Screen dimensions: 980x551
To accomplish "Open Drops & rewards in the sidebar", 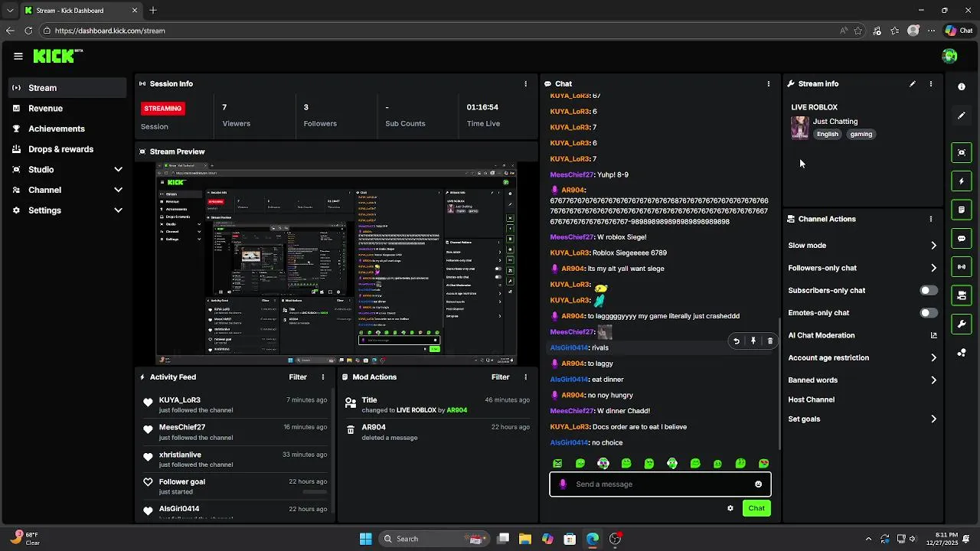I will (x=67, y=149).
